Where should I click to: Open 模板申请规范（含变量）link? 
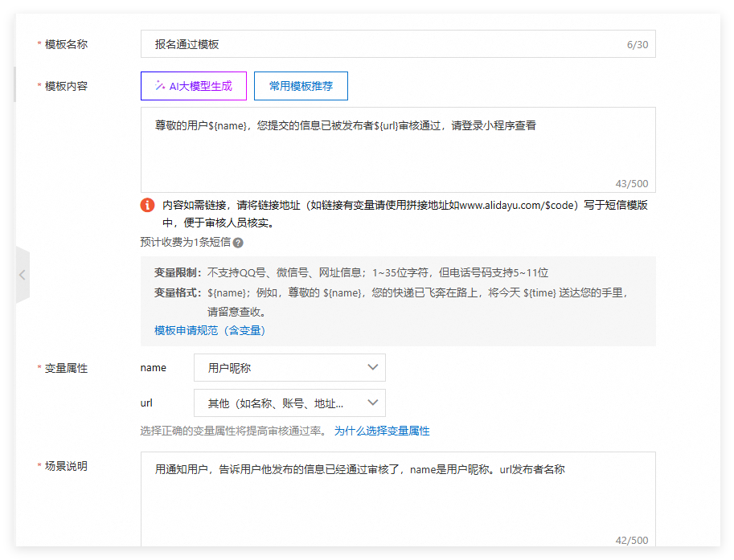point(210,330)
